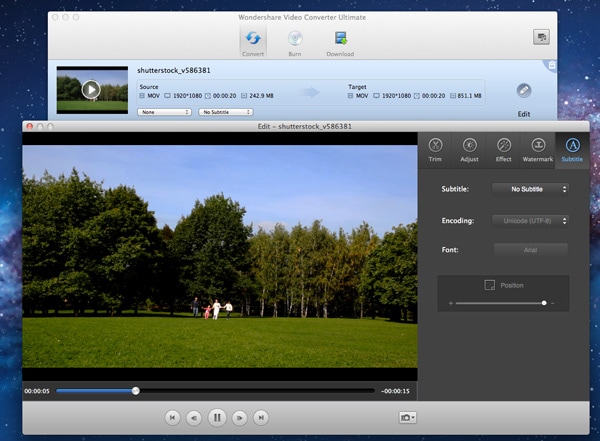Step back one frame
This screenshot has width=600, height=441.
point(194,418)
